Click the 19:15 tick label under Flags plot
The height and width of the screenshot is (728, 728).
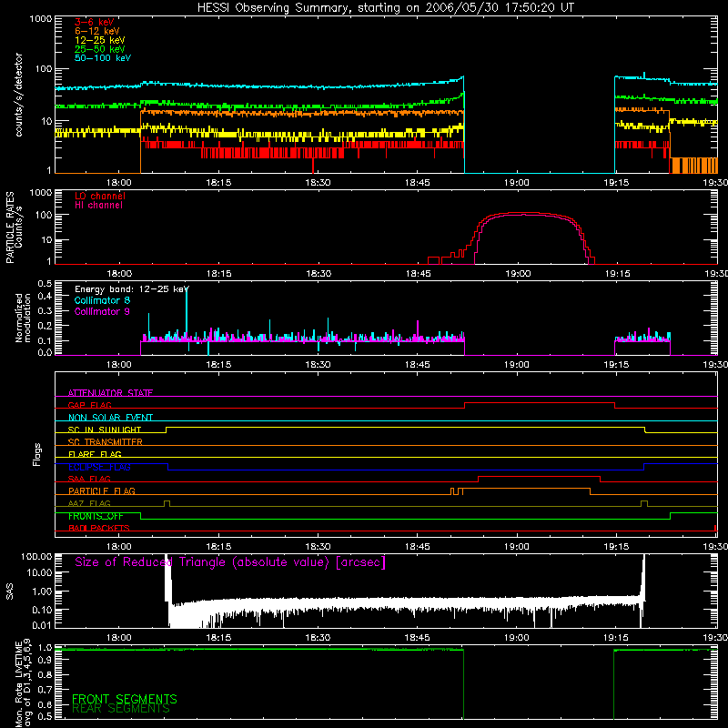pyautogui.click(x=616, y=547)
